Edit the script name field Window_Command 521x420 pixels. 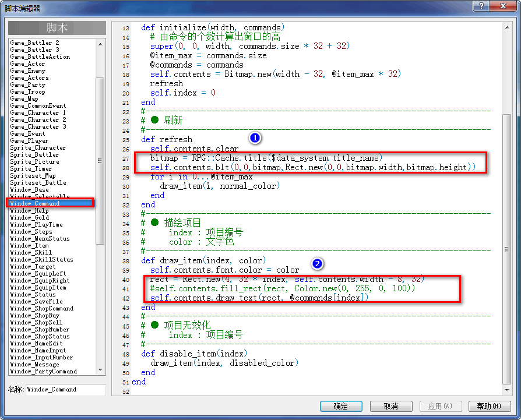[65, 390]
